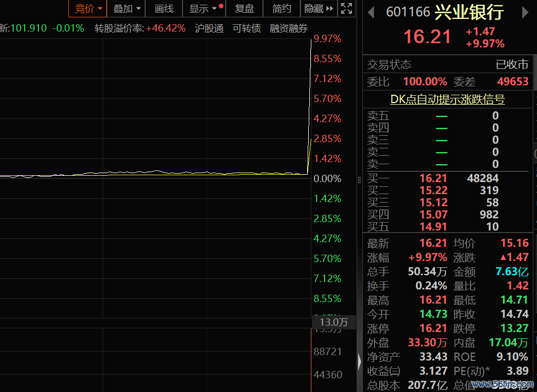Image resolution: width=537 pixels, height=392 pixels.
Task: Click the 13.0万 volume marker
Action: coord(333,322)
